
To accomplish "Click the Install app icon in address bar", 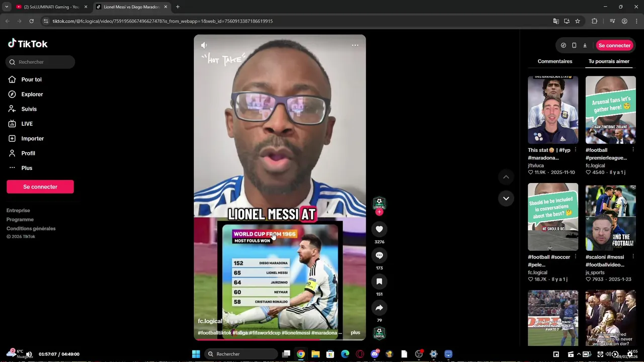I will click(567, 21).
